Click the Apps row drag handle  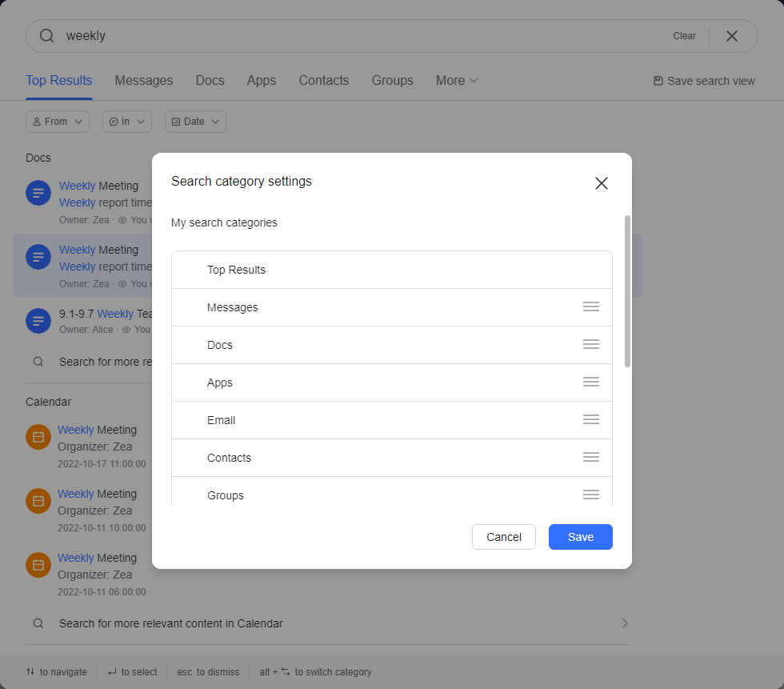[590, 383]
